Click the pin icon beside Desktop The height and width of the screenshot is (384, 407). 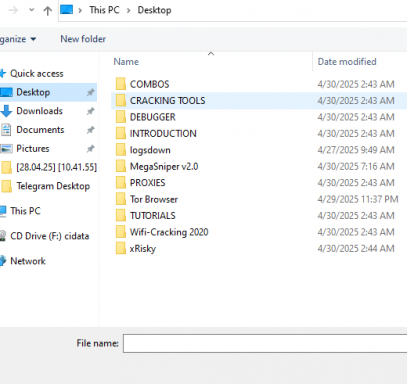click(x=90, y=92)
